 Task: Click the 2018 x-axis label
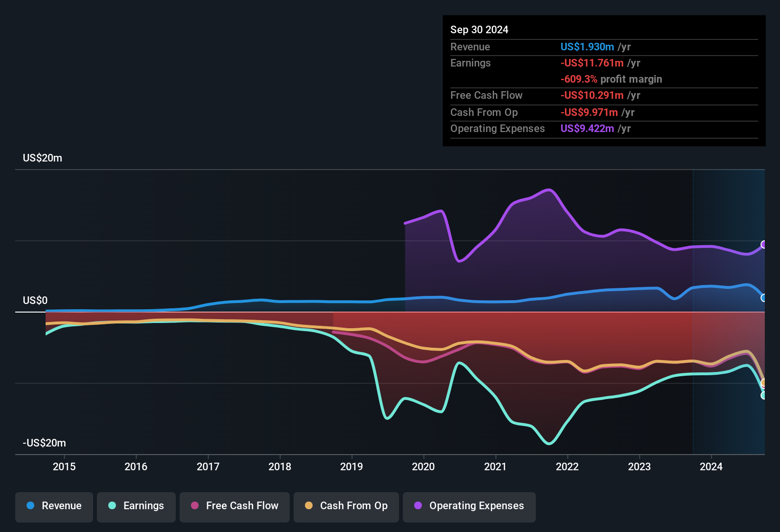point(280,466)
